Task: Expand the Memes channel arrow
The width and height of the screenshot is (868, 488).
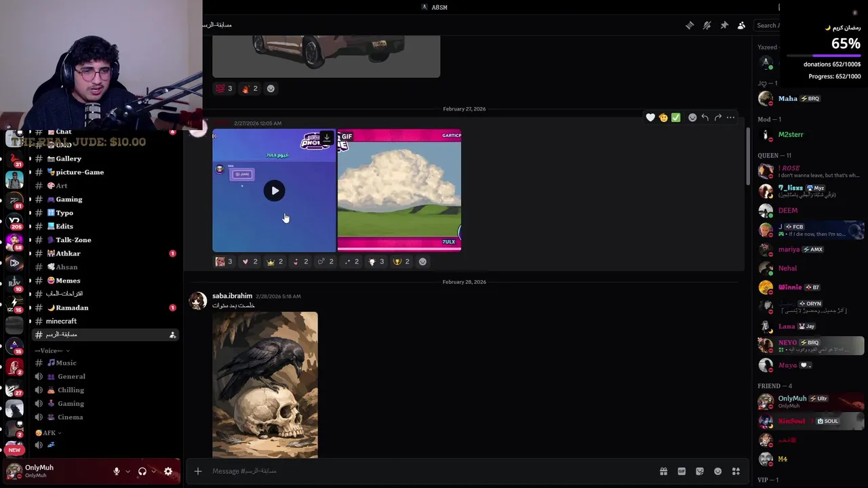Action: 30,281
